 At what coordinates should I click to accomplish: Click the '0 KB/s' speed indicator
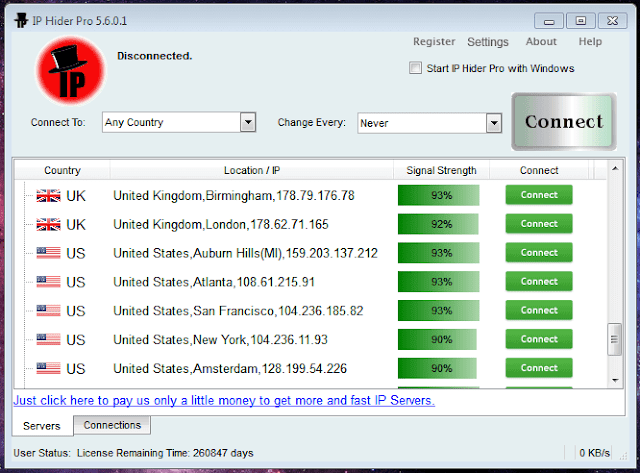click(x=594, y=453)
